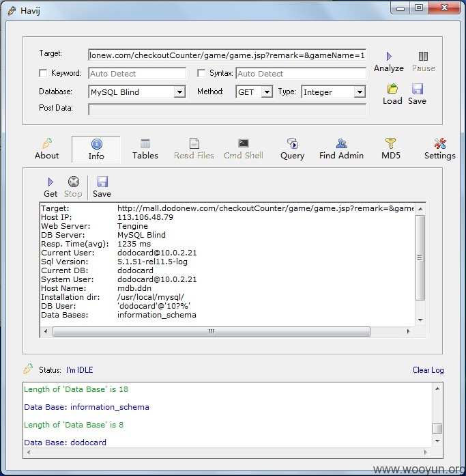Screen dimensions: 466x476
Task: Click the Installation dir value /usr/local/mysql/
Action: point(151,297)
